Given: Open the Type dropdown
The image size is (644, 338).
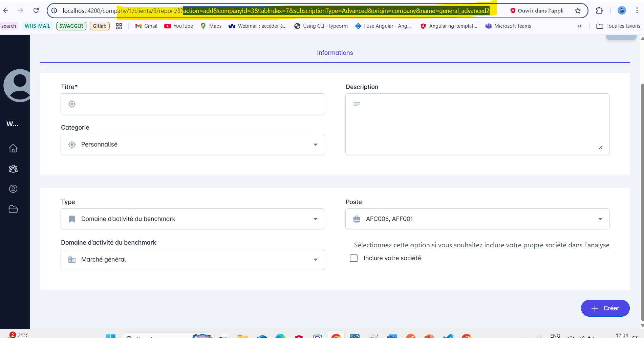Looking at the screenshot, I should (193, 219).
